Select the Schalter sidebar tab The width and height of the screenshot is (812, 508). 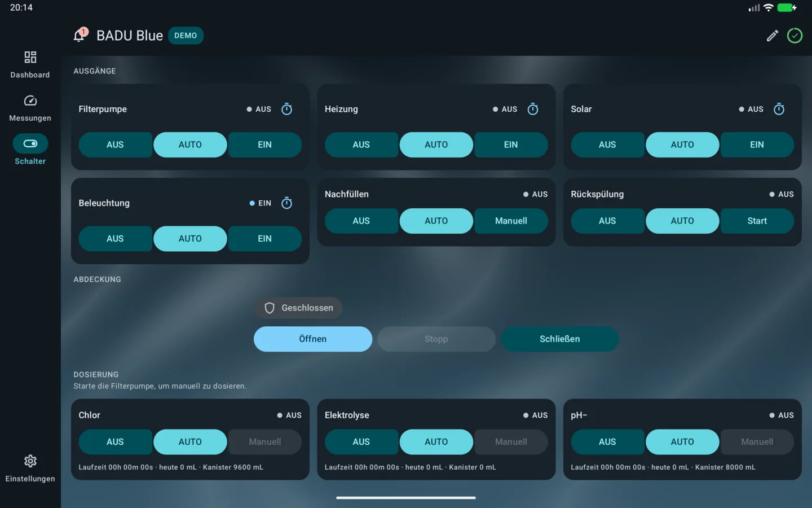coord(30,150)
